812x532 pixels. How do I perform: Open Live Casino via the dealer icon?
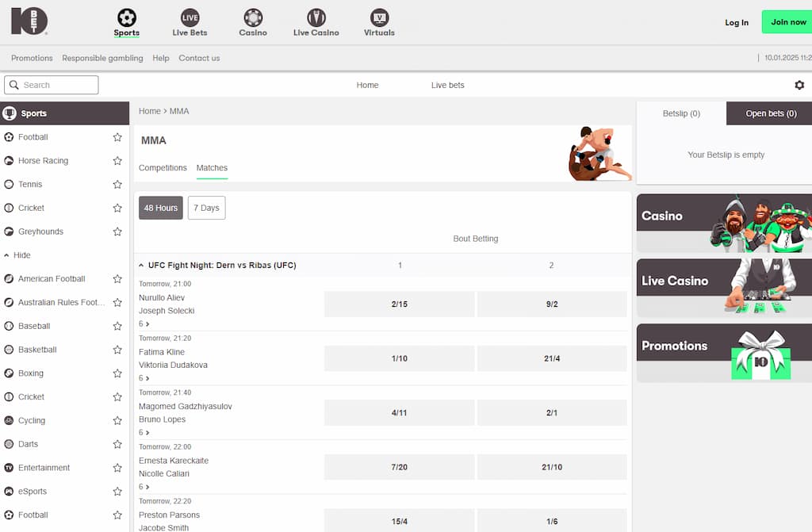click(x=316, y=17)
